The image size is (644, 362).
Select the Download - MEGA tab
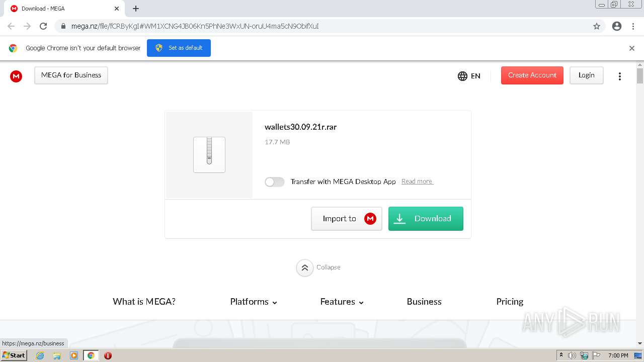click(64, 9)
